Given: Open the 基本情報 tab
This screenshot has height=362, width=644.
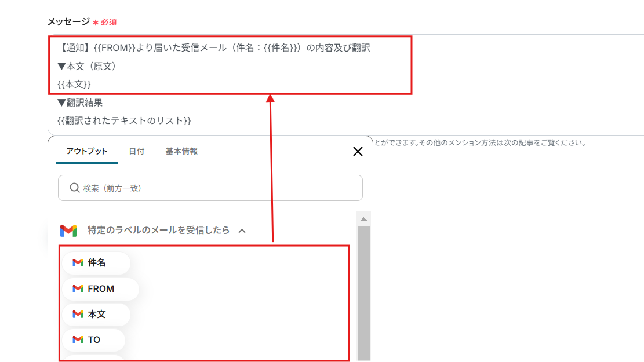Looking at the screenshot, I should 181,151.
